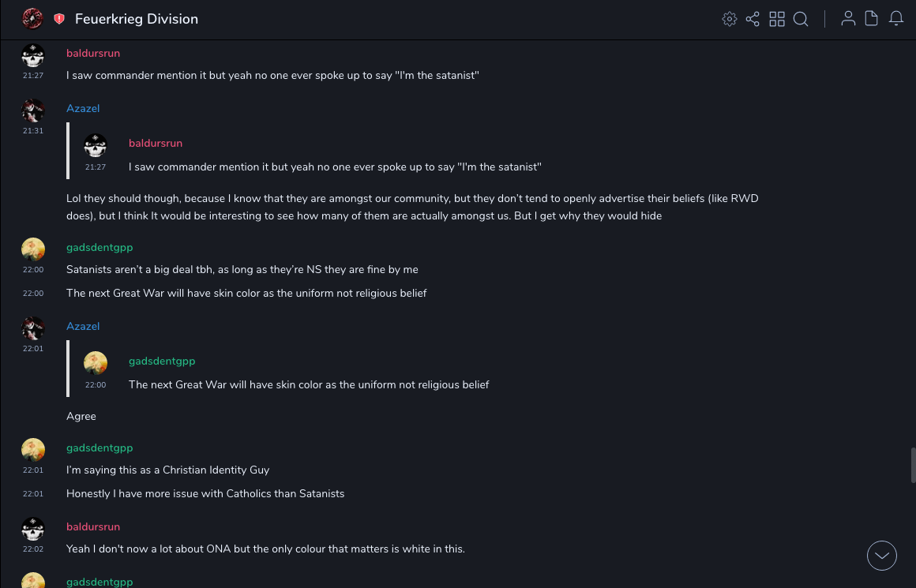Open the members person icon
916x588 pixels.
click(848, 19)
